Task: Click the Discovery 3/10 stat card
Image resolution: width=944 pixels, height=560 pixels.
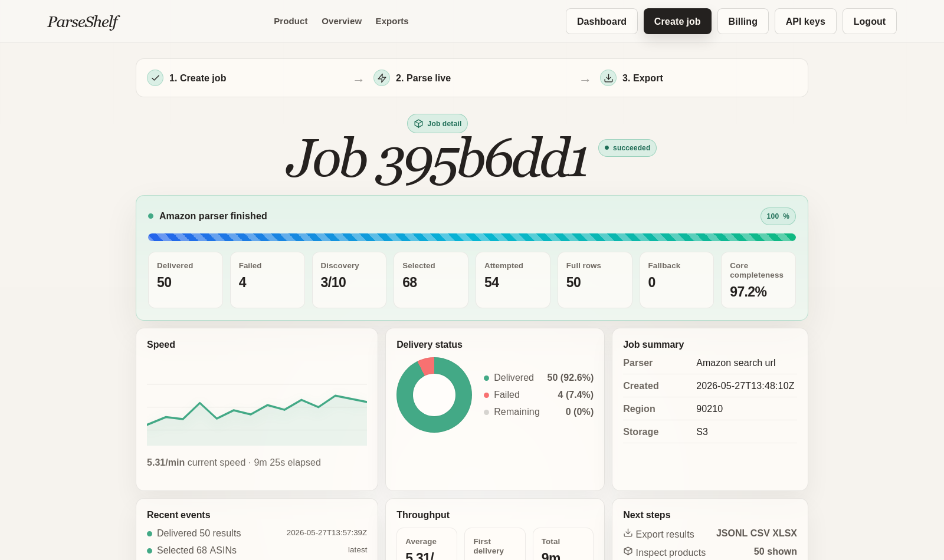Action: pos(349,280)
